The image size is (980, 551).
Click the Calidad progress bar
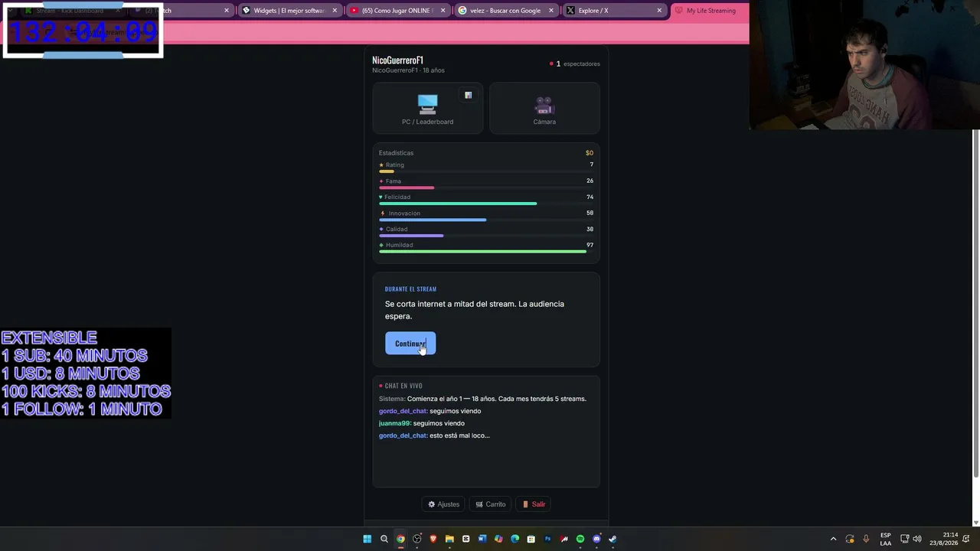(x=486, y=236)
